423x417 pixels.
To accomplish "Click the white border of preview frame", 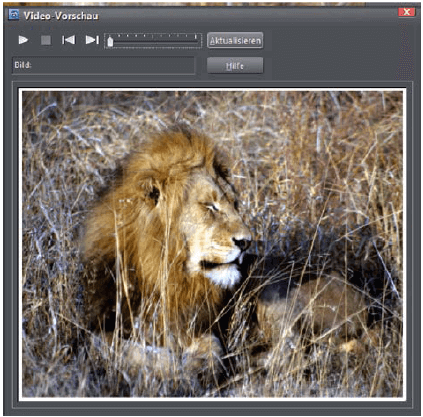I will 212,89.
